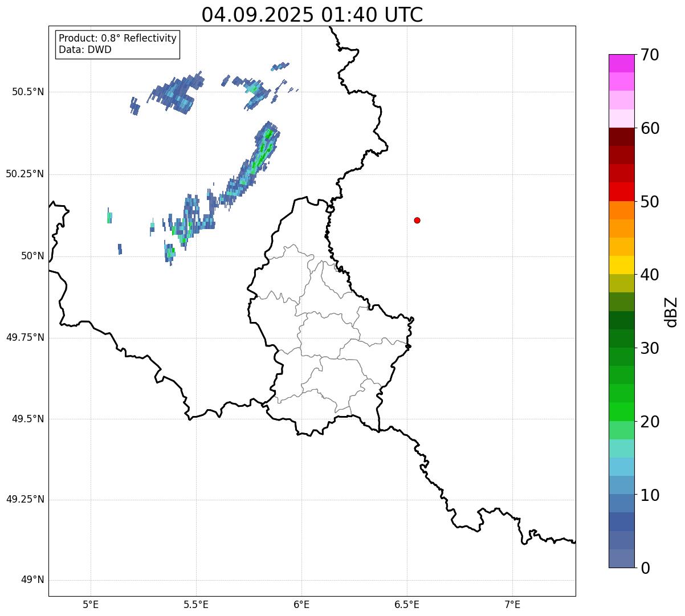685x616 pixels.
Task: Click the 6°E longitude label
Action: click(x=301, y=604)
